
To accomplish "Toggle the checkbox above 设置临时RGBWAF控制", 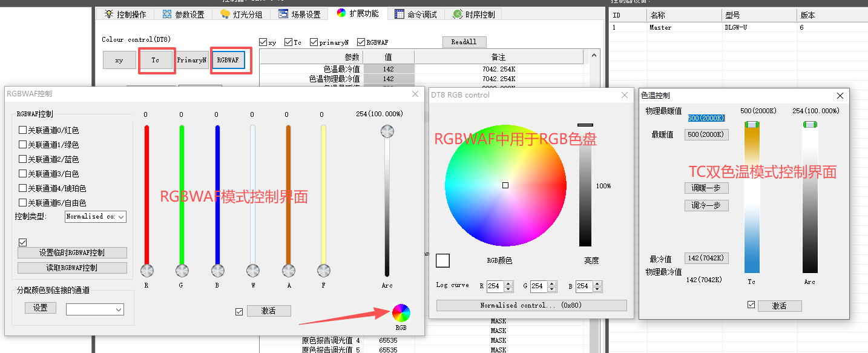I will tap(23, 242).
